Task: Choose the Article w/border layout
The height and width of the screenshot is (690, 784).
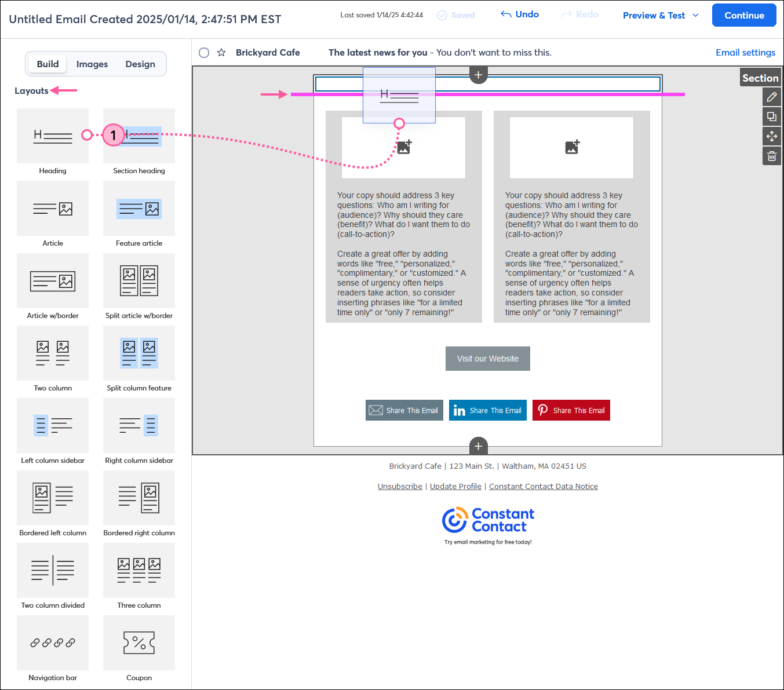Action: [x=53, y=281]
